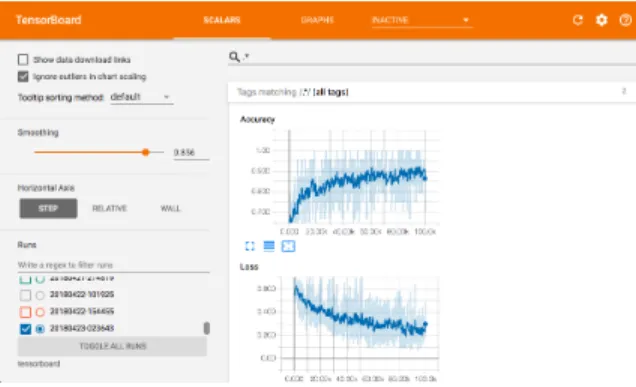Switch to the GRAPHS tab
This screenshot has width=636, height=387.
point(317,20)
